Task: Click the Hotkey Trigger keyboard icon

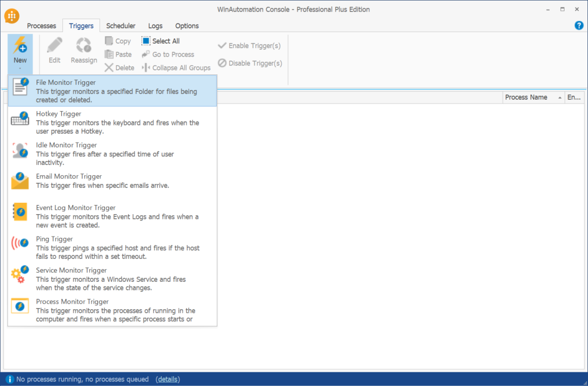Action: click(20, 119)
